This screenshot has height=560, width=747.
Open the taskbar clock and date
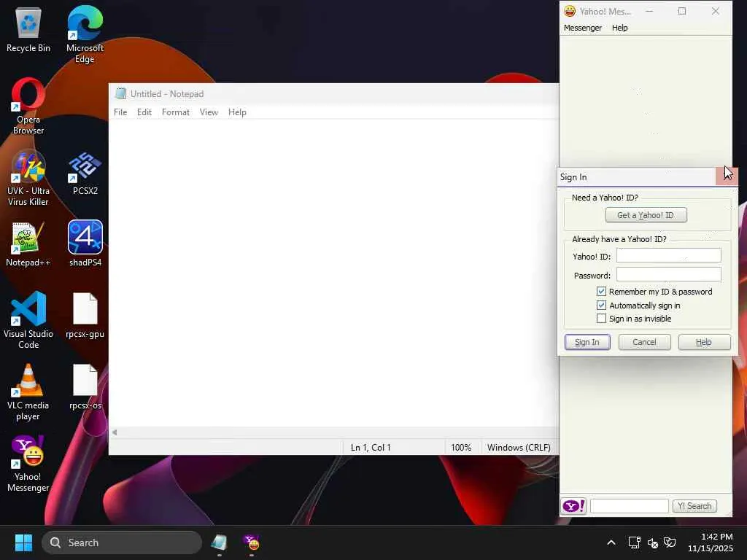pyautogui.click(x=711, y=542)
